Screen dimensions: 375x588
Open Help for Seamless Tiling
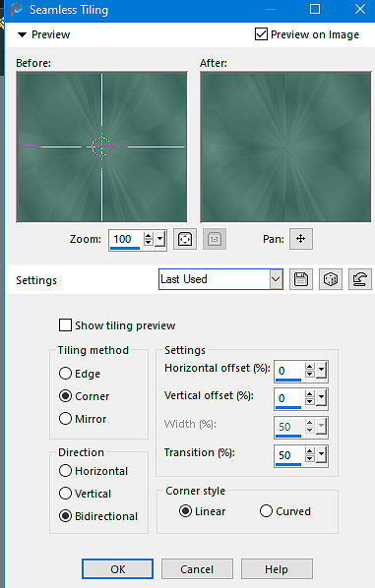(x=277, y=569)
